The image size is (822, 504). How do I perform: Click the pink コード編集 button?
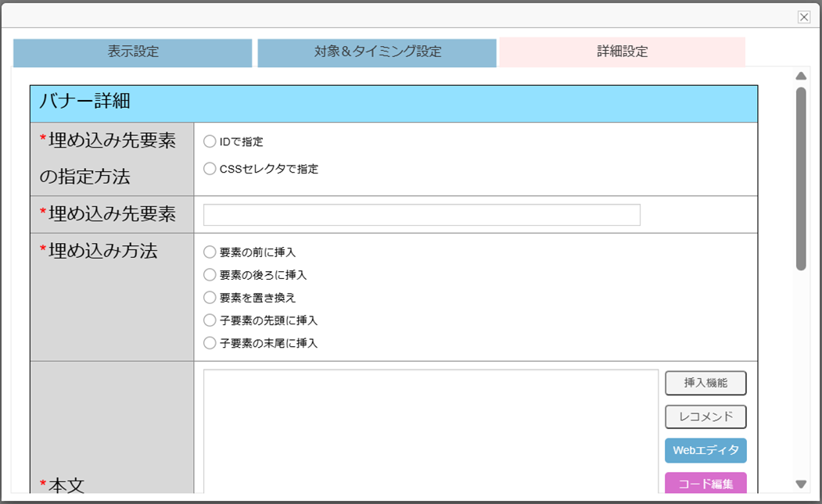[x=705, y=484]
